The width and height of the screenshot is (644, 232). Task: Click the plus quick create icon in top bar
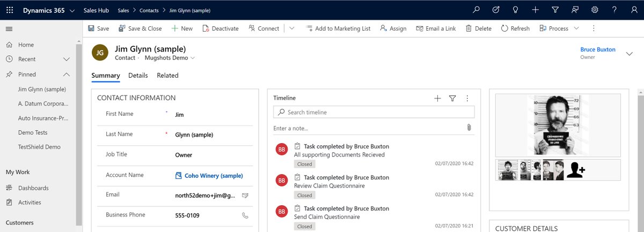click(x=536, y=10)
